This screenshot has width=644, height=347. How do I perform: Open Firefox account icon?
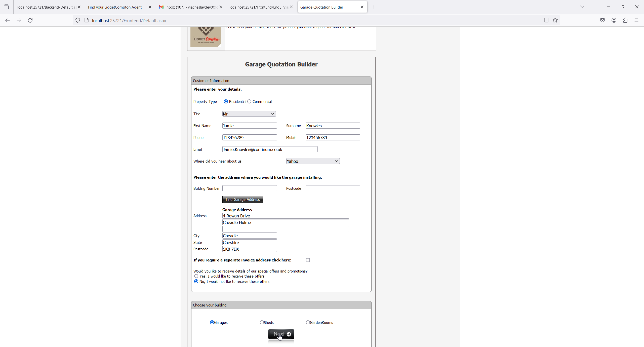coord(614,20)
